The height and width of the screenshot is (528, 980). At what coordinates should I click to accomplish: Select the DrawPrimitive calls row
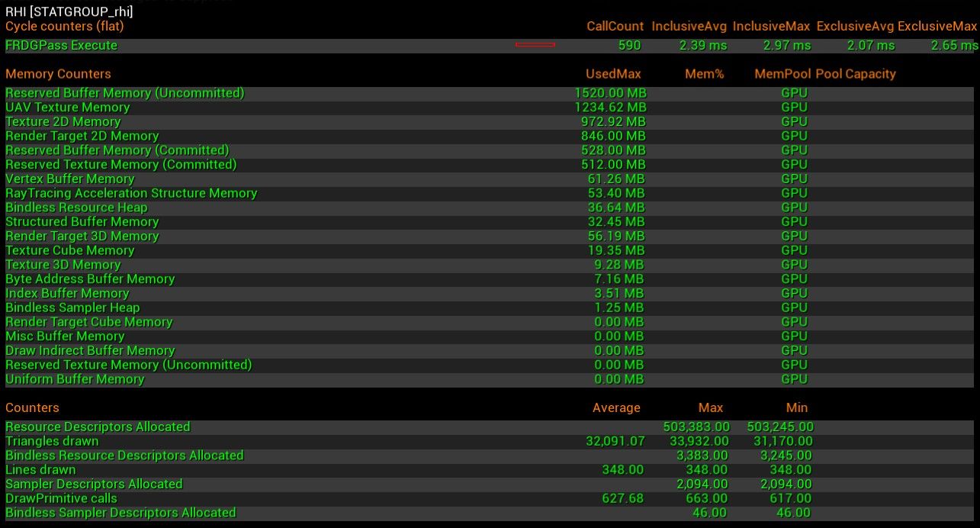pyautogui.click(x=490, y=498)
